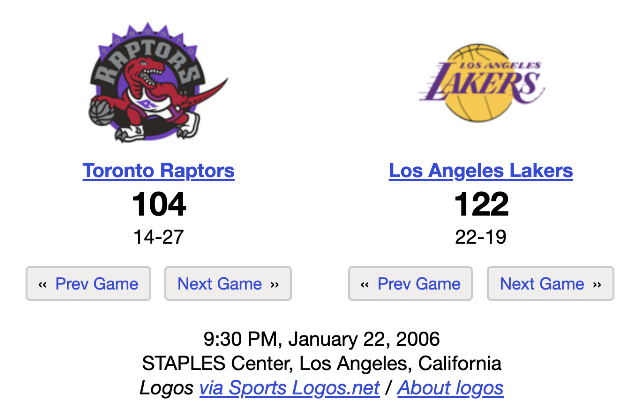The image size is (640, 419).
Task: Click the Raptors score of 104
Action: 159,204
